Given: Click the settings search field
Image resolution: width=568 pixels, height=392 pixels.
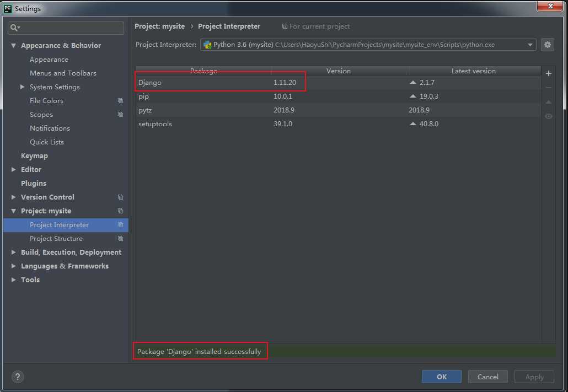Looking at the screenshot, I should pos(66,28).
